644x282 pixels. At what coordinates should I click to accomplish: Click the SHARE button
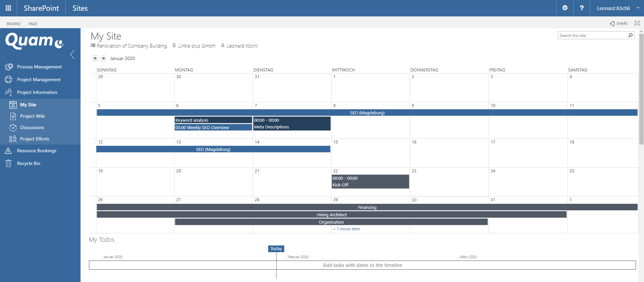619,23
